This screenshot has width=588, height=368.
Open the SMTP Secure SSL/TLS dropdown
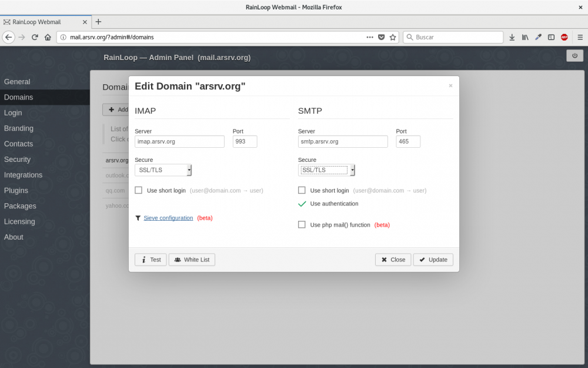pyautogui.click(x=326, y=170)
